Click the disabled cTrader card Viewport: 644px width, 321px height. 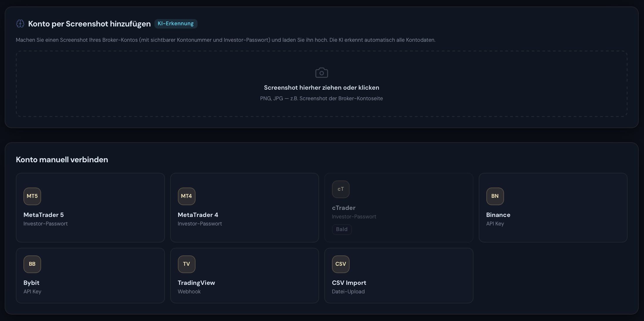click(x=399, y=208)
